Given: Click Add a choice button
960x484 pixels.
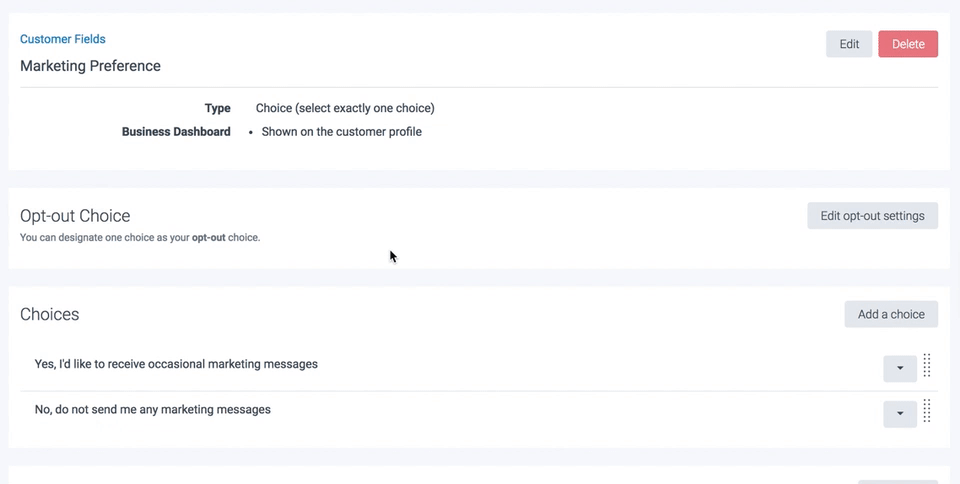Looking at the screenshot, I should coord(891,314).
